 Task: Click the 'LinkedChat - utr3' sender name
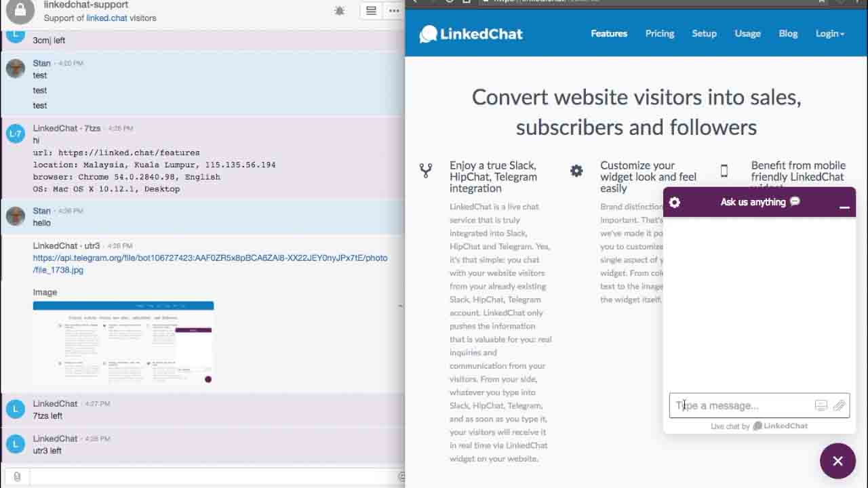click(x=66, y=246)
